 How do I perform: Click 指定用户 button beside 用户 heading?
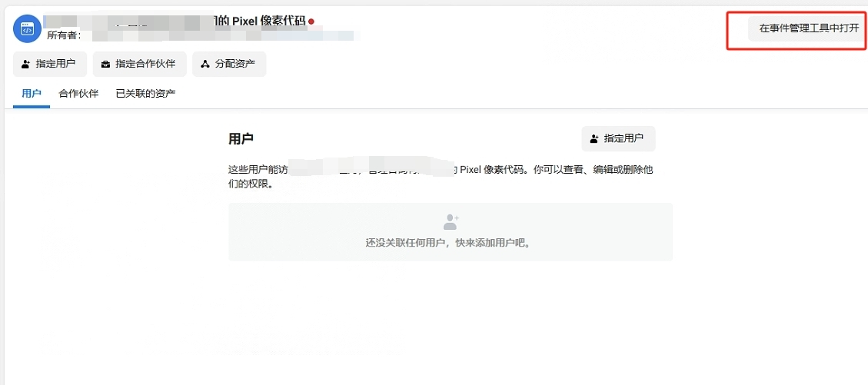coord(618,139)
